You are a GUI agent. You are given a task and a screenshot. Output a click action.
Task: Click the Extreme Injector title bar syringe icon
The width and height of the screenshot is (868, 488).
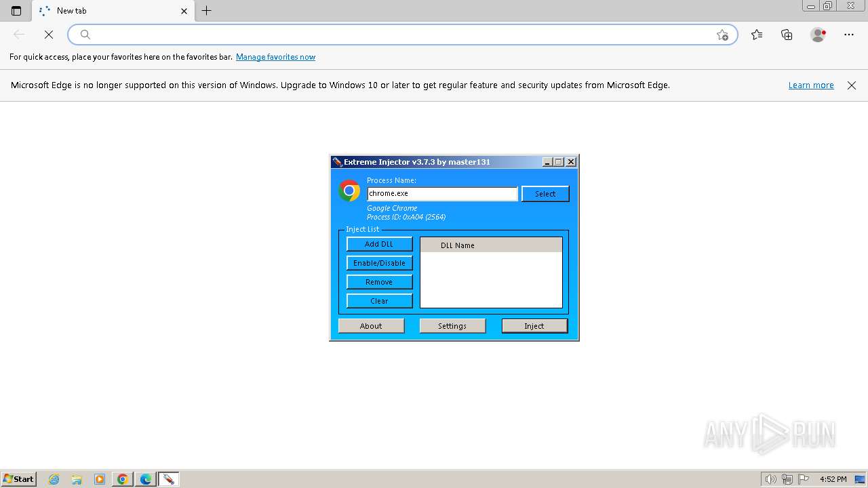[x=337, y=162]
